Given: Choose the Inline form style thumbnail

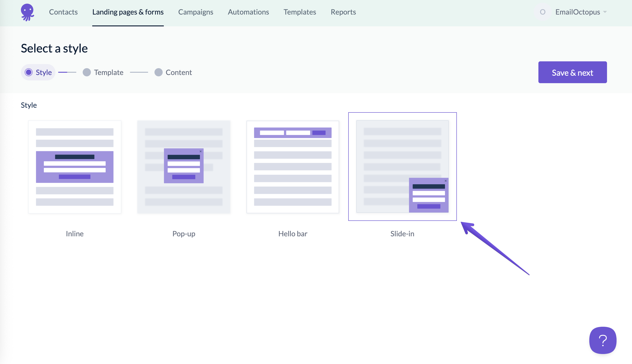Looking at the screenshot, I should coord(75,167).
